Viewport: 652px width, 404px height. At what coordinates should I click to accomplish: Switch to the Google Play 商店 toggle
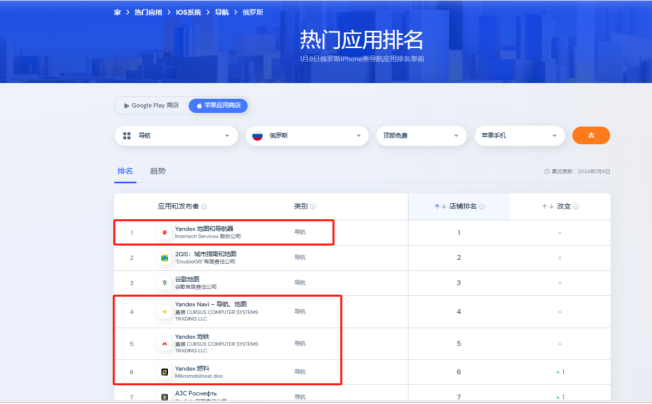(x=151, y=106)
